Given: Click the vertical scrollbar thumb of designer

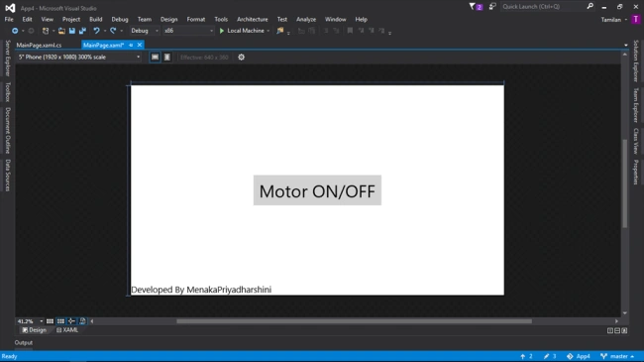Looking at the screenshot, I should 625,183.
